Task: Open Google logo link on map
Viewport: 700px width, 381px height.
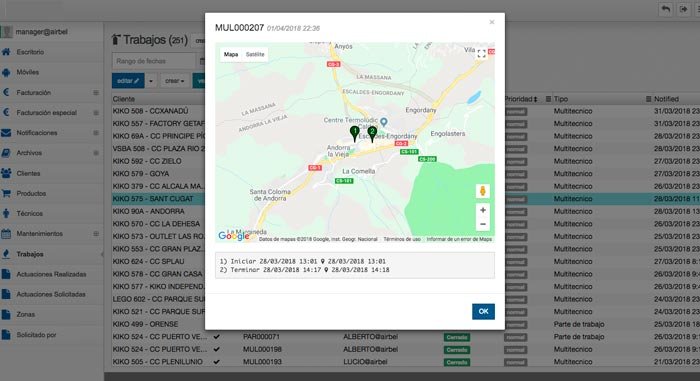Action: click(233, 236)
